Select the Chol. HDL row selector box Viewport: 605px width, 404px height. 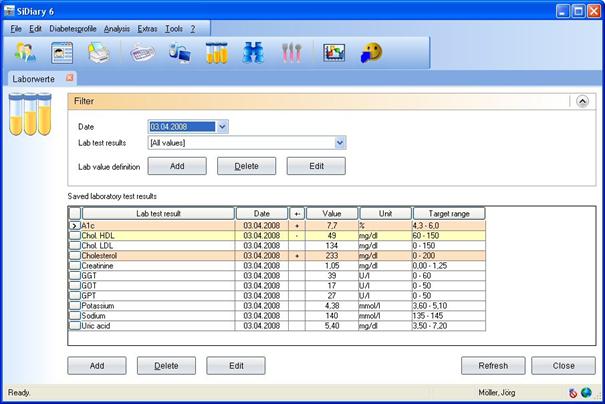pos(74,236)
